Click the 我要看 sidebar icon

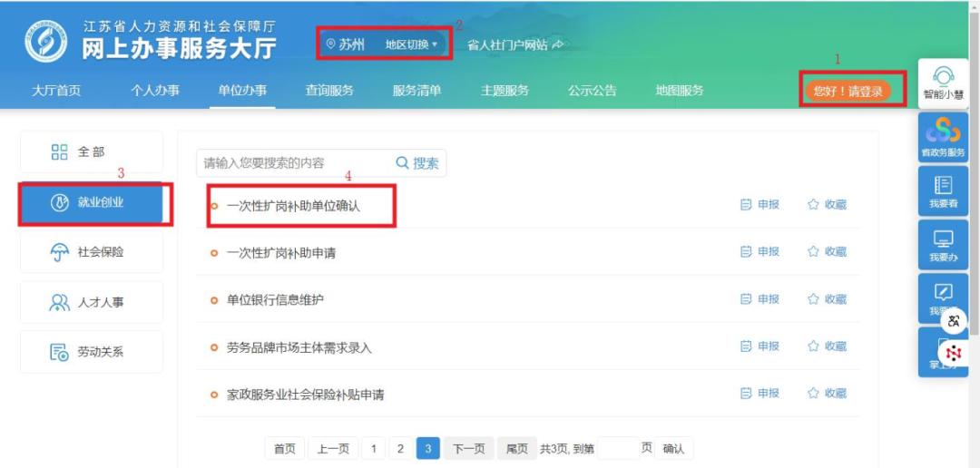coord(944,186)
